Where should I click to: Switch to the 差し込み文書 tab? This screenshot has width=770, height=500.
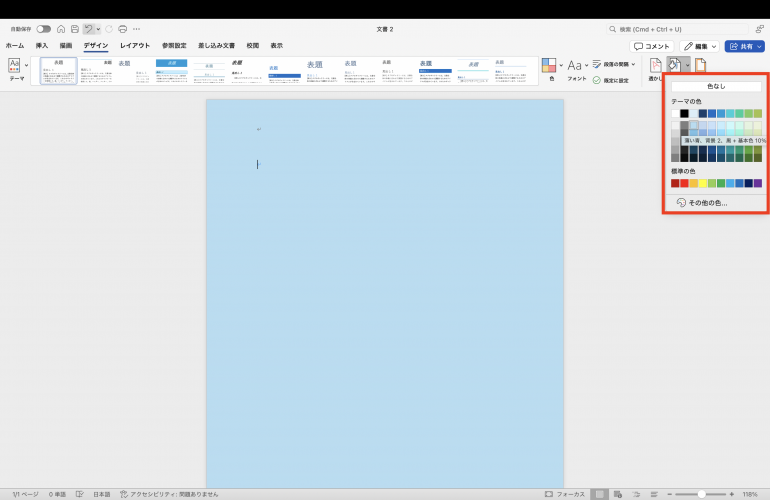point(217,46)
